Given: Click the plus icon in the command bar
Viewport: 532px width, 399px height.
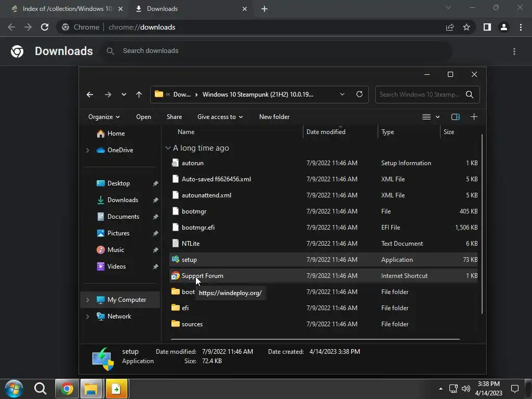Looking at the screenshot, I should (474, 117).
